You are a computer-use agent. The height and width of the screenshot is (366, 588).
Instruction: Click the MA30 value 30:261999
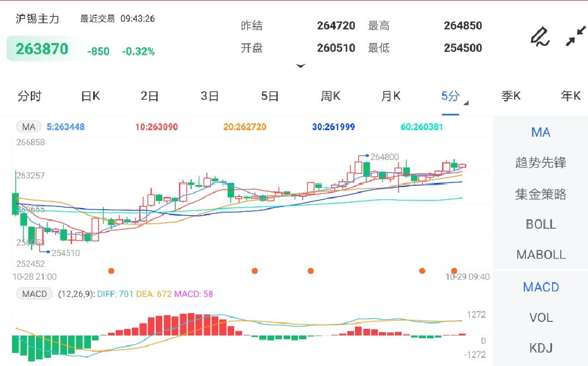pyautogui.click(x=333, y=127)
